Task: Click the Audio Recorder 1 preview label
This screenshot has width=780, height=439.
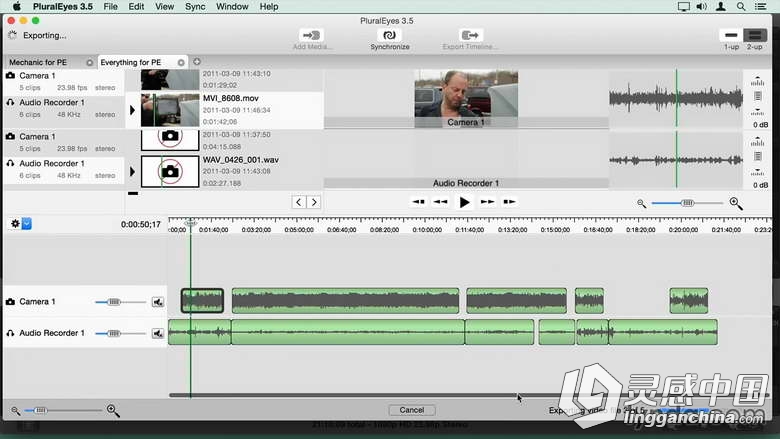Action: pyautogui.click(x=466, y=183)
